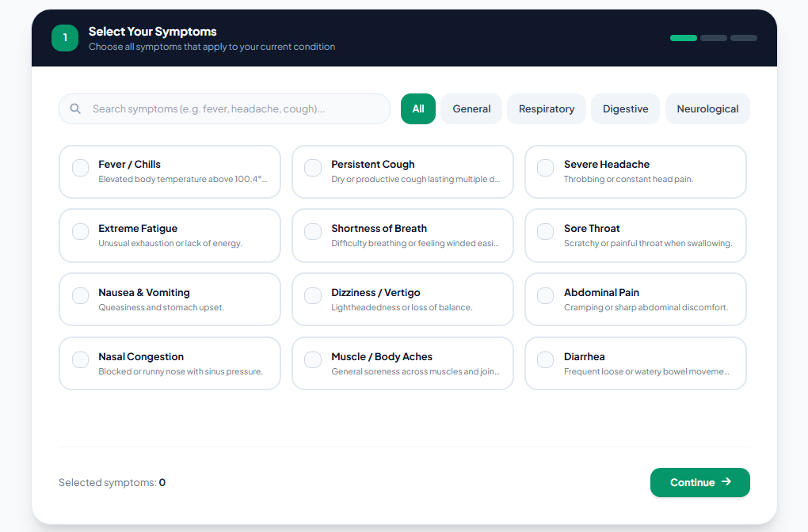Enable the Nasal Congestion checkbox

(80, 359)
